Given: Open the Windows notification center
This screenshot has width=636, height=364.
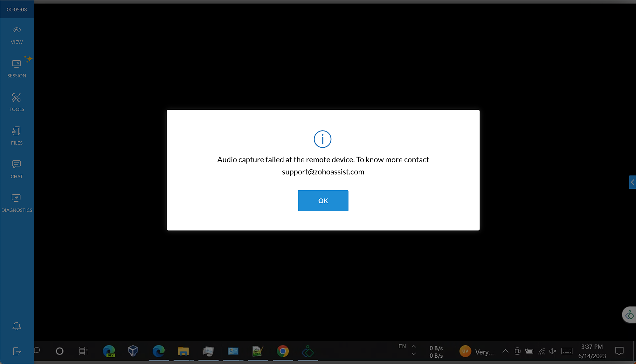Looking at the screenshot, I should [x=619, y=351].
